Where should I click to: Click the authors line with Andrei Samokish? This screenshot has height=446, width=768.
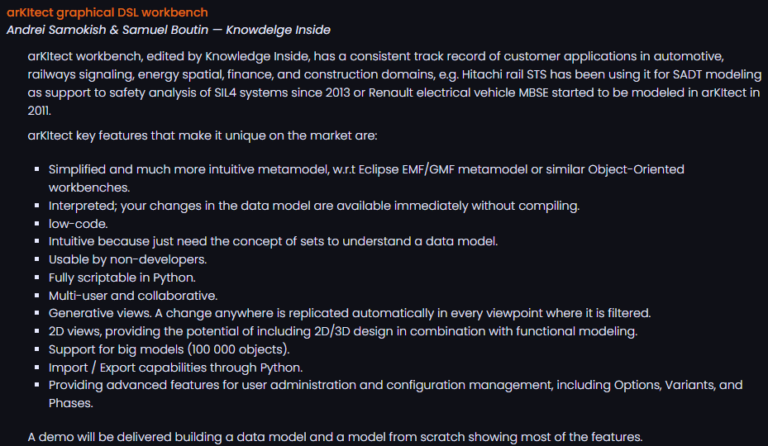point(168,30)
